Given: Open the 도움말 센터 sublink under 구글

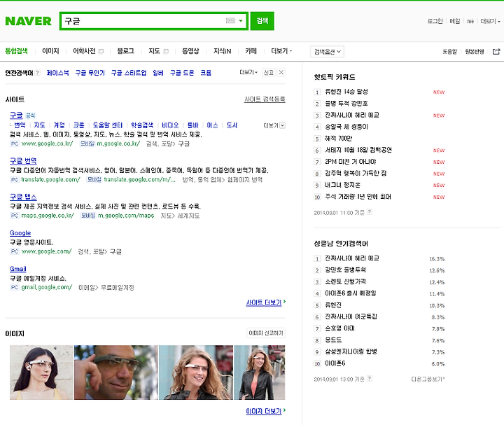Looking at the screenshot, I should [108, 125].
